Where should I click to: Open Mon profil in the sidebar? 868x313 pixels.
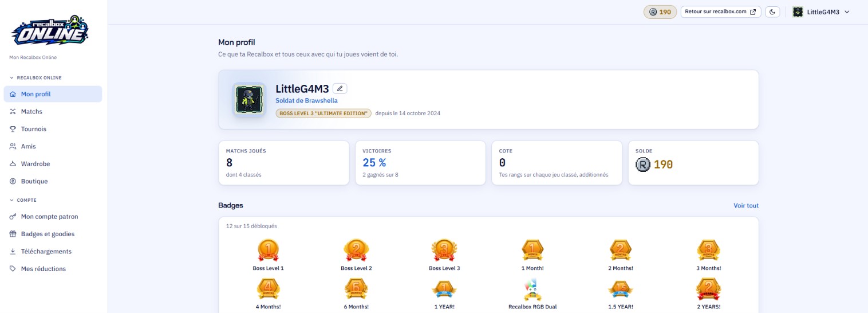pos(53,94)
